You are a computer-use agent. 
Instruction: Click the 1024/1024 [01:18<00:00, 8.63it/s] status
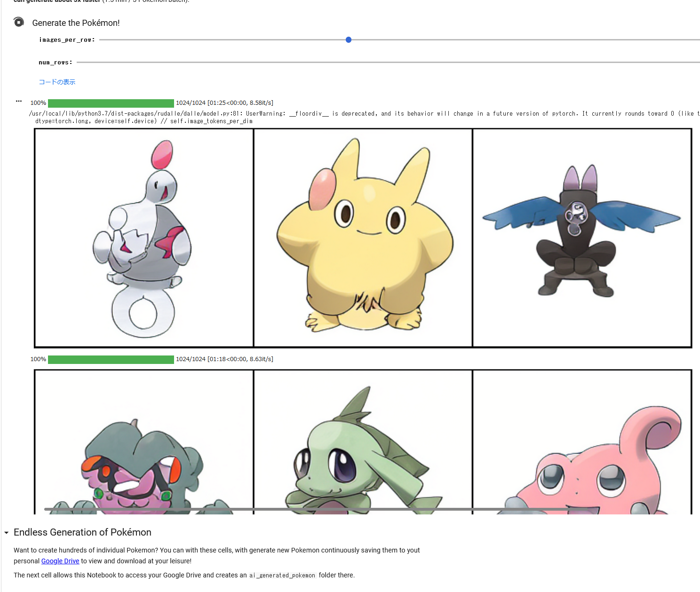[224, 359]
